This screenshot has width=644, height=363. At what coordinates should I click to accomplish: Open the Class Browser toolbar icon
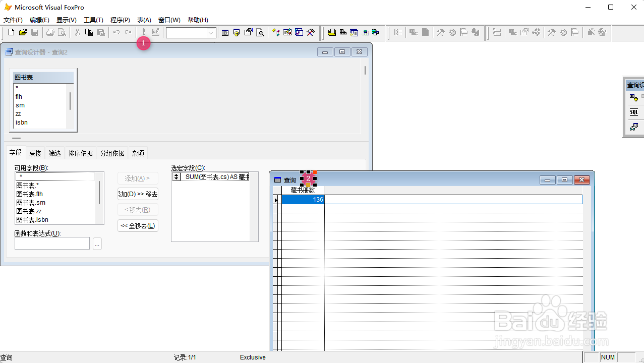275,32
